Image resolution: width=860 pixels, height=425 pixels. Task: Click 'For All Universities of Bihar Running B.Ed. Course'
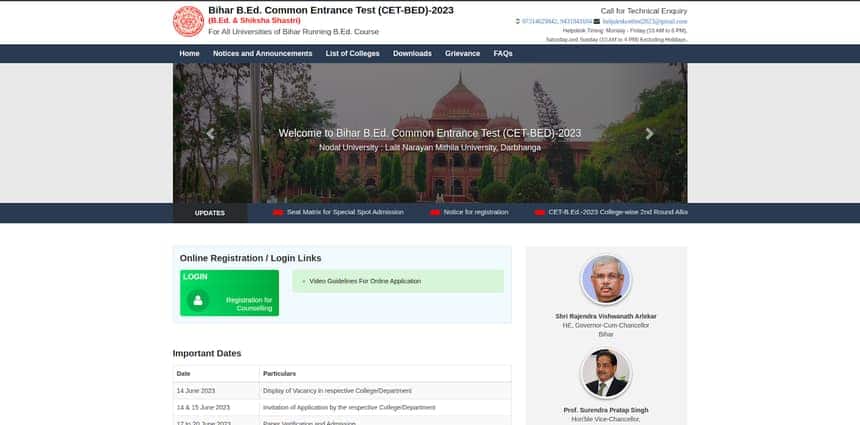click(293, 32)
